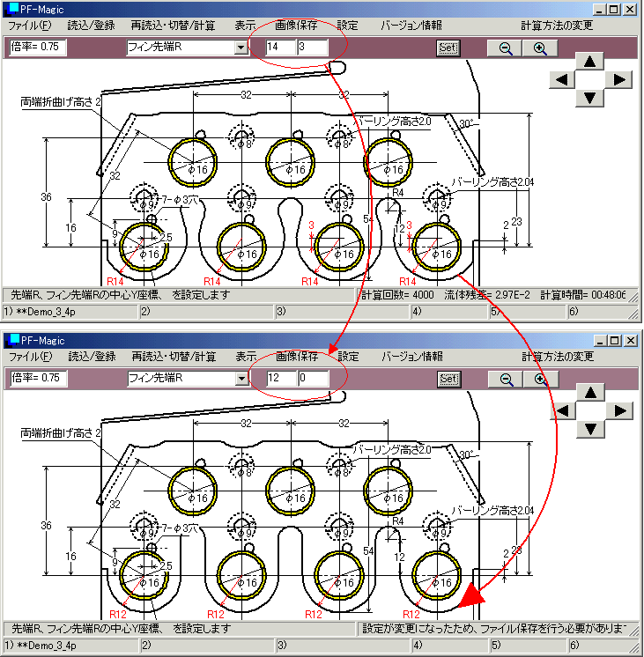The width and height of the screenshot is (644, 657).
Task: Open バージョン情報 menu in top window
Action: coord(411,26)
